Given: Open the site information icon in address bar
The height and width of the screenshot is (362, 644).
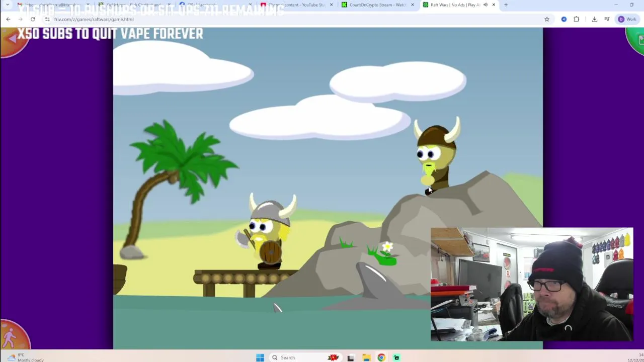Looking at the screenshot, I should (47, 19).
